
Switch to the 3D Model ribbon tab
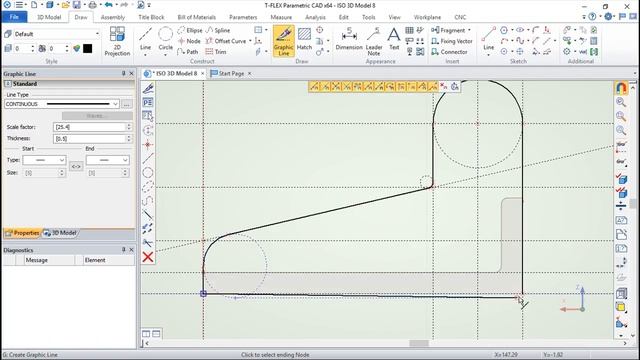pos(49,17)
